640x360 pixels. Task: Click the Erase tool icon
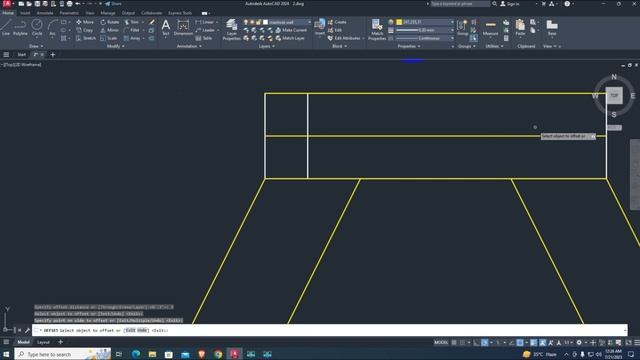[x=152, y=22]
